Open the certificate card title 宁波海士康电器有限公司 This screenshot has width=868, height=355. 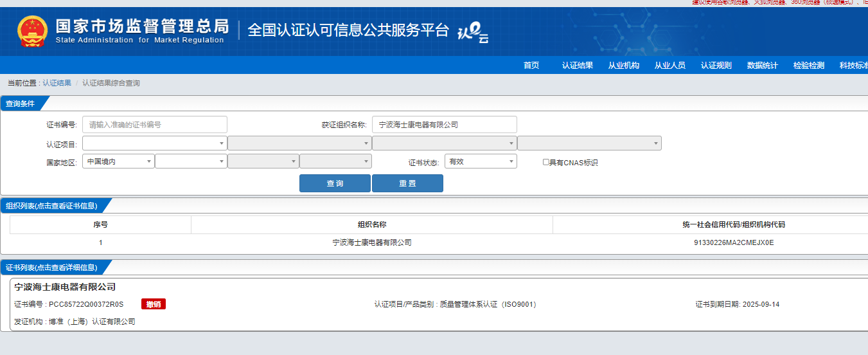[65, 287]
